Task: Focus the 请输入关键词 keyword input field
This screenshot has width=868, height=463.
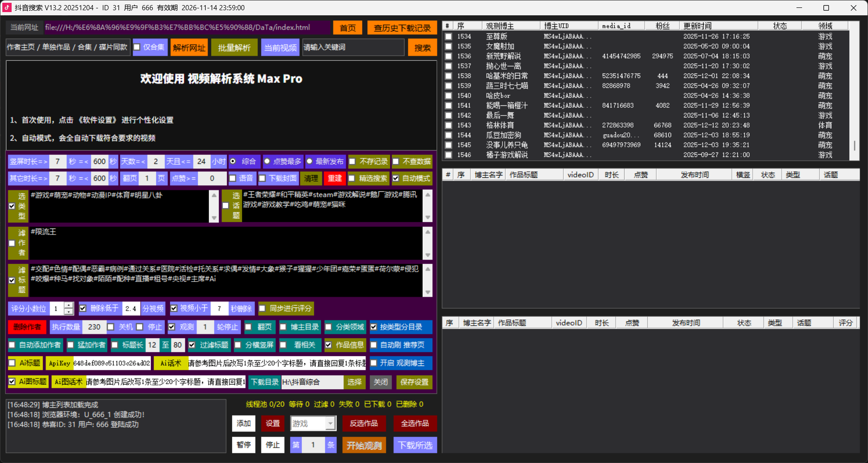Action: click(x=353, y=47)
